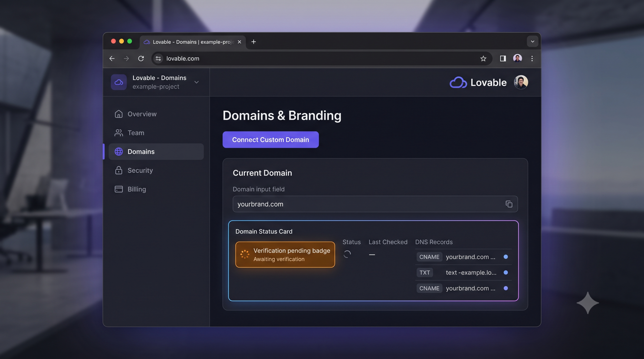Click the Last Checked column header
Screen dimensions: 644x359
tap(388, 242)
